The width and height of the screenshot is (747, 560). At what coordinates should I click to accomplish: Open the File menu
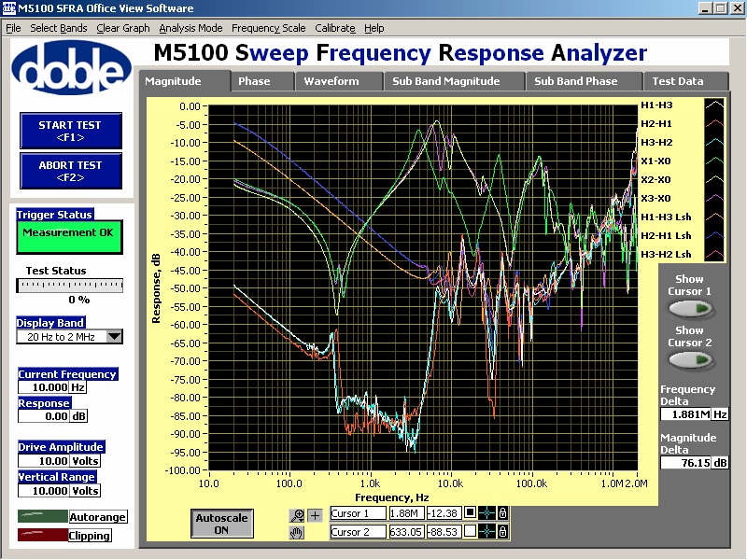click(x=13, y=28)
